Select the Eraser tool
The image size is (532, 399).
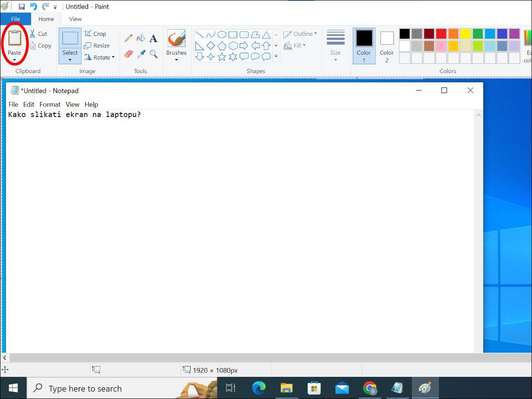pos(129,54)
